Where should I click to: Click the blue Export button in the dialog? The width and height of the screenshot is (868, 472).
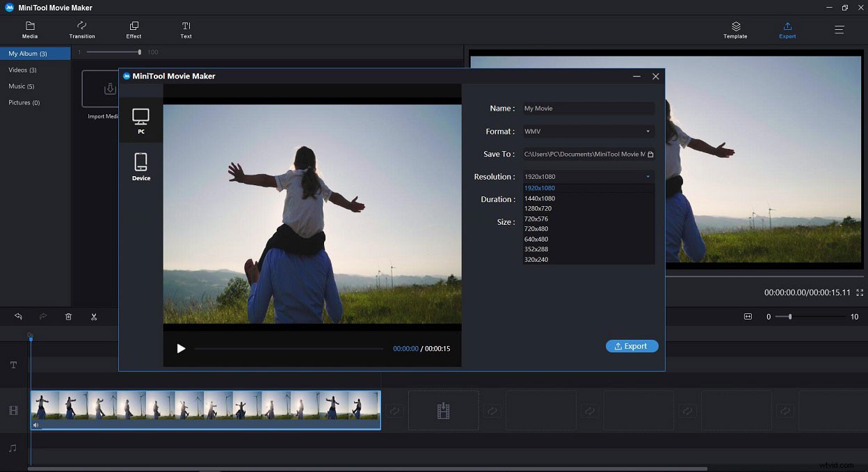click(632, 346)
